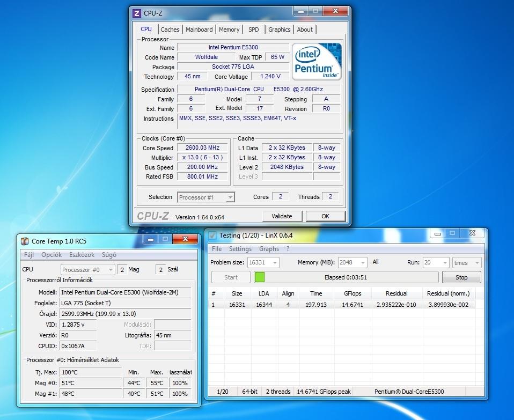Minimize the Core Temp window

(x=151, y=239)
